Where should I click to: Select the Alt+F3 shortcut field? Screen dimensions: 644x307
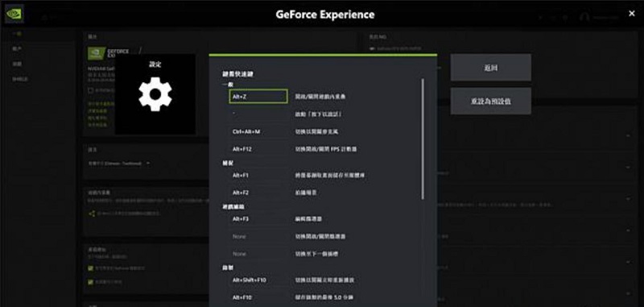258,219
